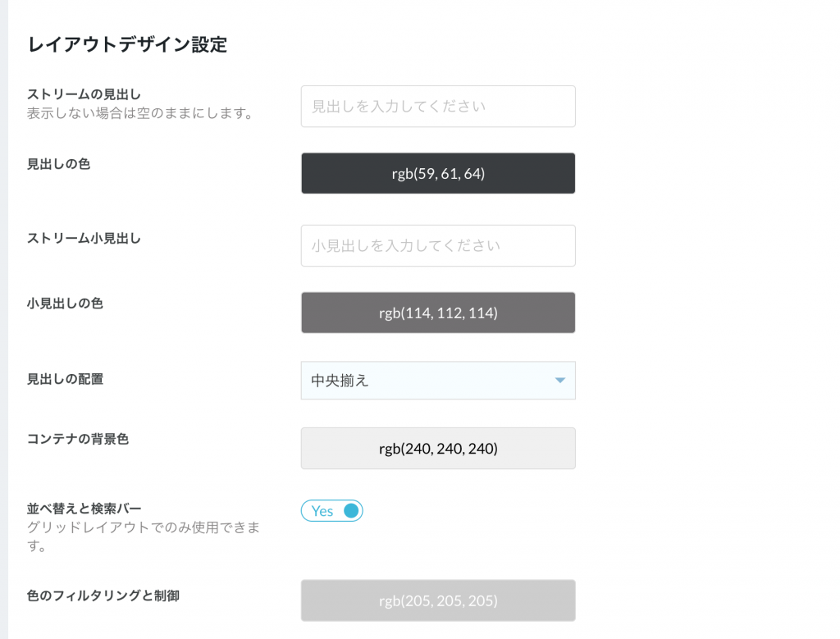The height and width of the screenshot is (639, 840).
Task: Click the コンテナの背景色 label
Action: tap(78, 439)
